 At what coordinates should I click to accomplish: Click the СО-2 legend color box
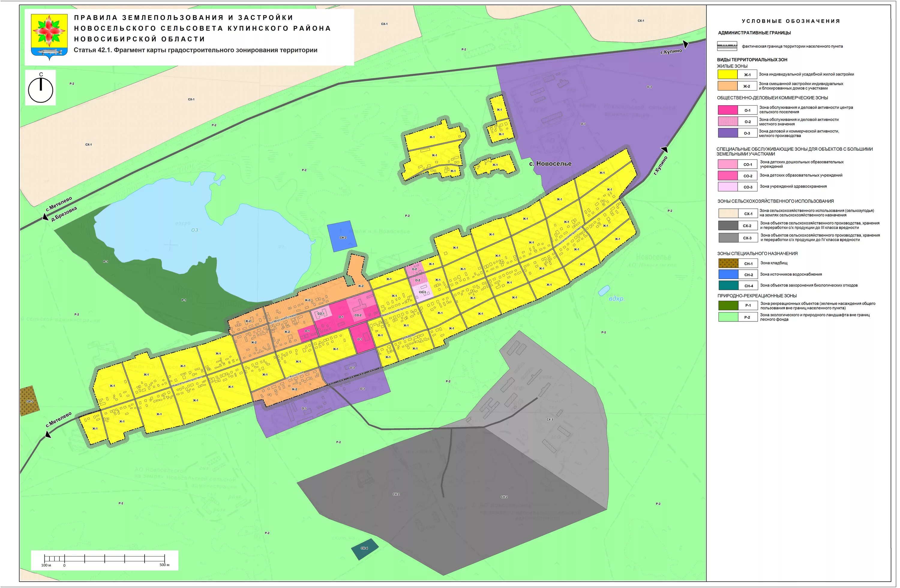pos(728,176)
